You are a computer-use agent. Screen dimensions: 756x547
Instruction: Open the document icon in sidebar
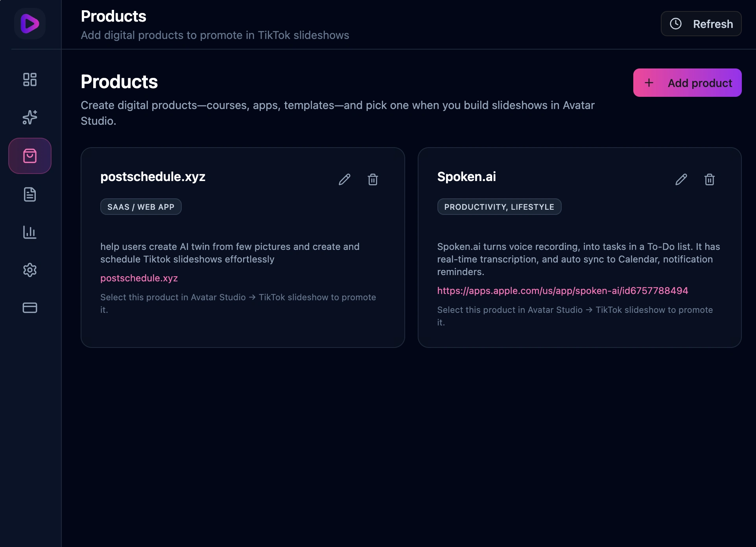(x=30, y=194)
